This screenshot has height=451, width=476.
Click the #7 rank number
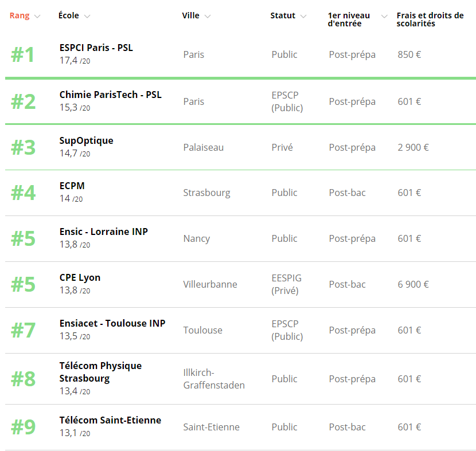pyautogui.click(x=23, y=330)
